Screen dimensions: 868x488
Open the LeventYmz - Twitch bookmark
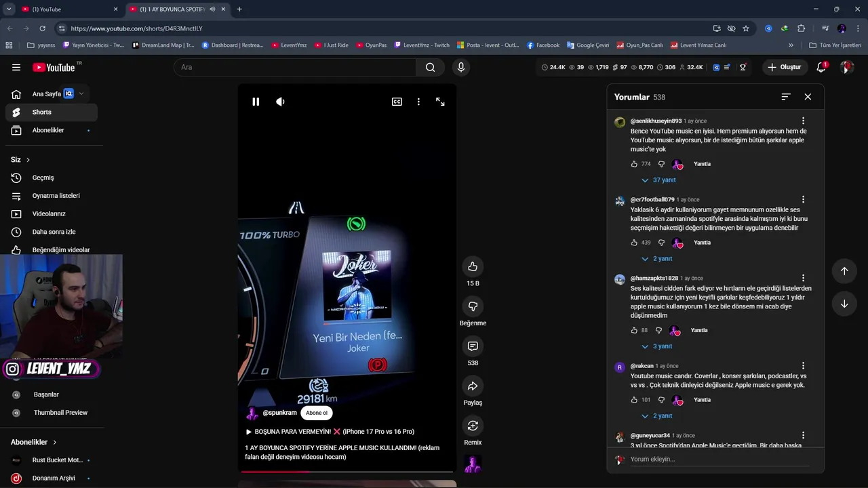422,45
